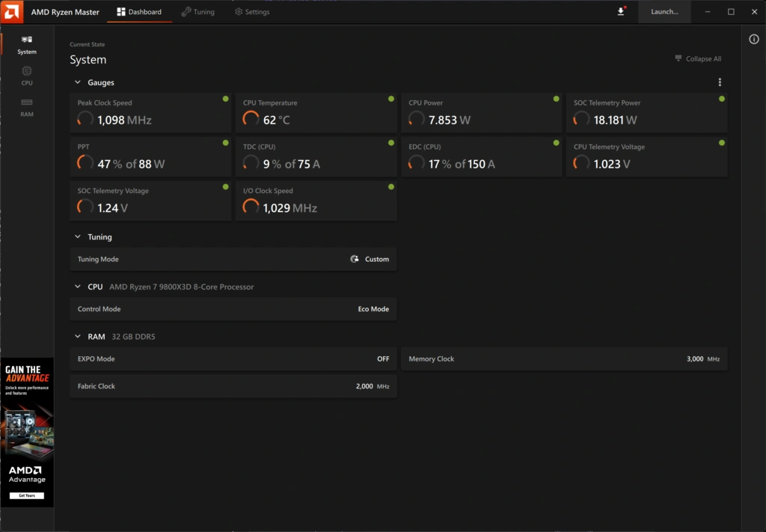Collapse the CPU section chevron

(x=78, y=287)
